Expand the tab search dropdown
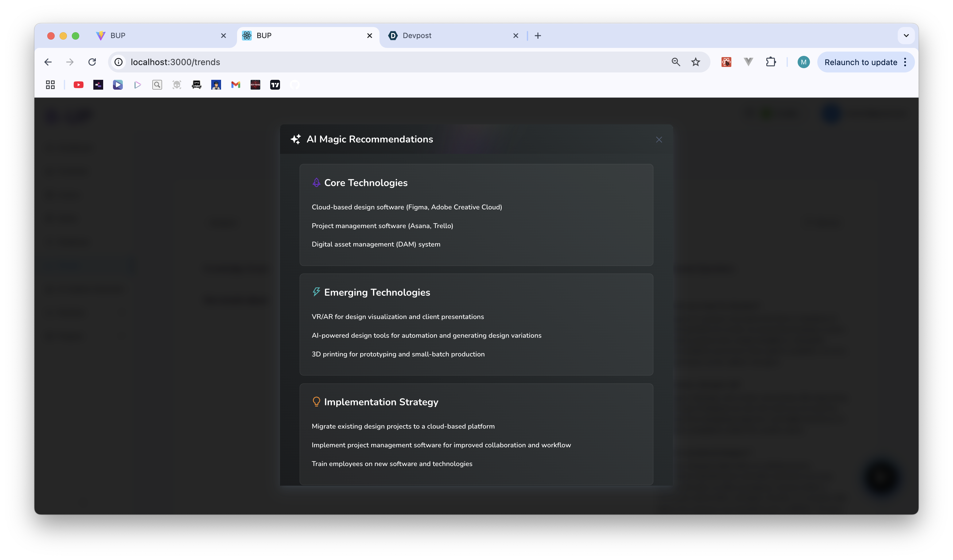 tap(906, 36)
